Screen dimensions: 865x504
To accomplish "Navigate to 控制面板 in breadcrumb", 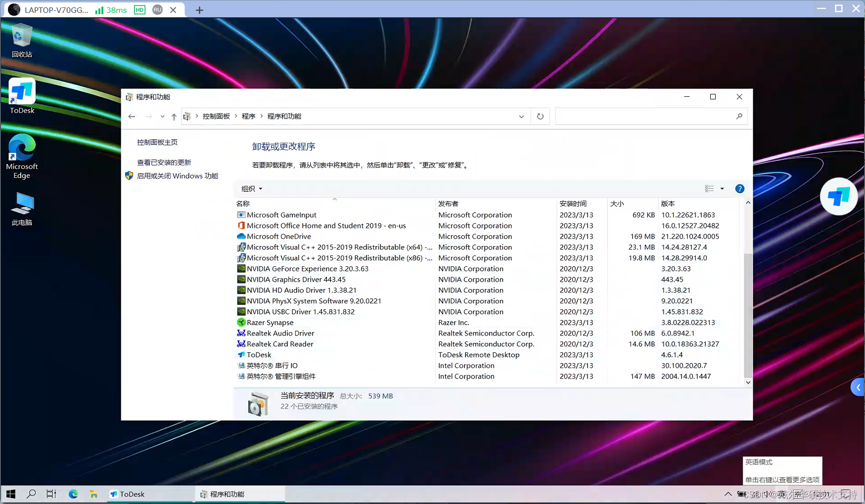I will point(216,117).
